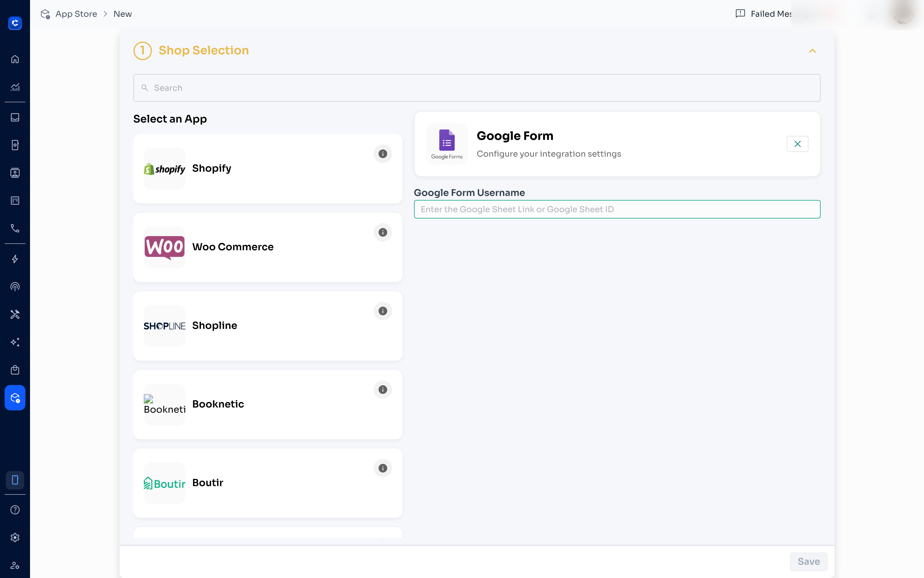This screenshot has width=924, height=578.
Task: Select the Shopline app card
Action: click(x=268, y=326)
